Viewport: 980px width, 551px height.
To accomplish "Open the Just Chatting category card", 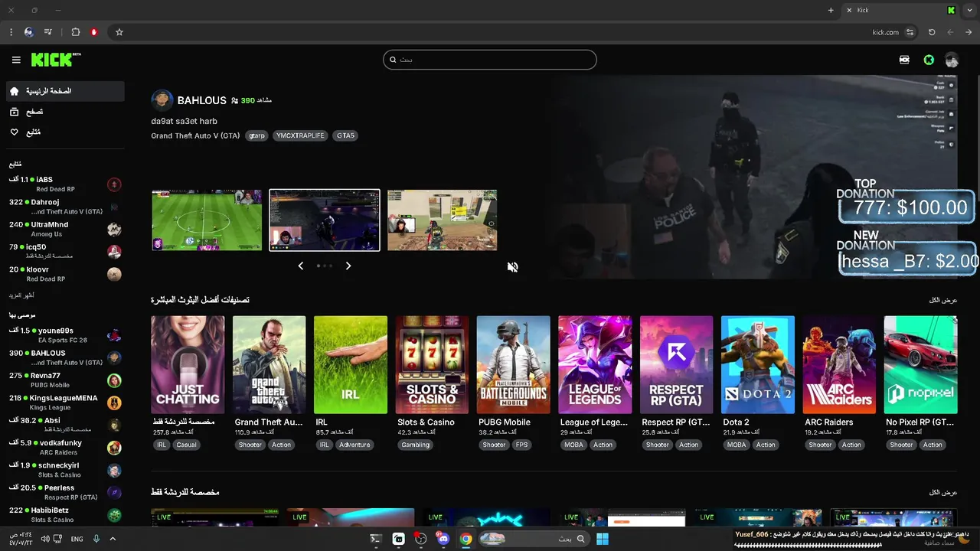I will [x=188, y=365].
